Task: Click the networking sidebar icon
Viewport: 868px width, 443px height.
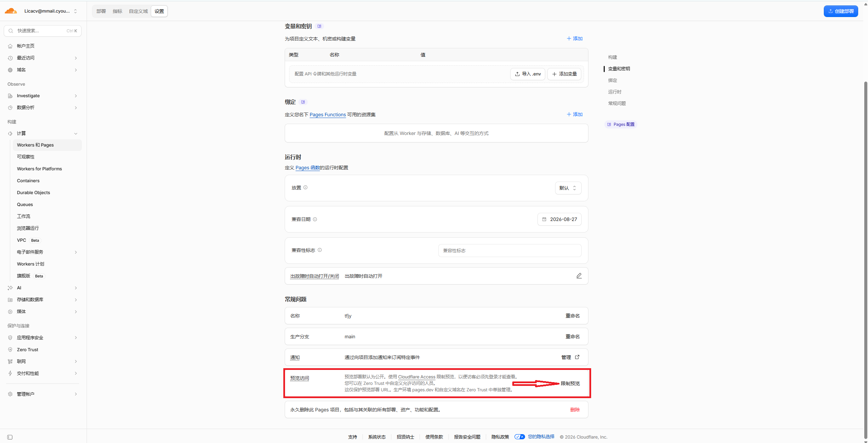Action: pos(10,361)
